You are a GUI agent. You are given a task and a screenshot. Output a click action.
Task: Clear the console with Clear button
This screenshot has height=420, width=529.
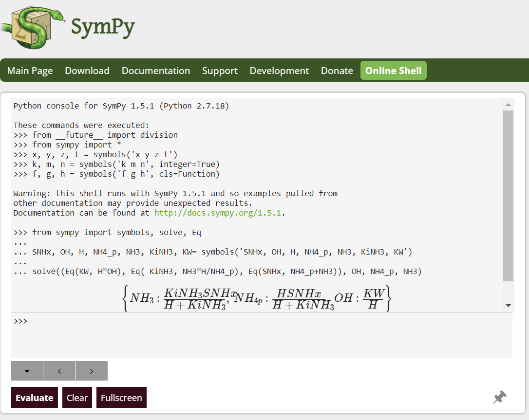[77, 398]
